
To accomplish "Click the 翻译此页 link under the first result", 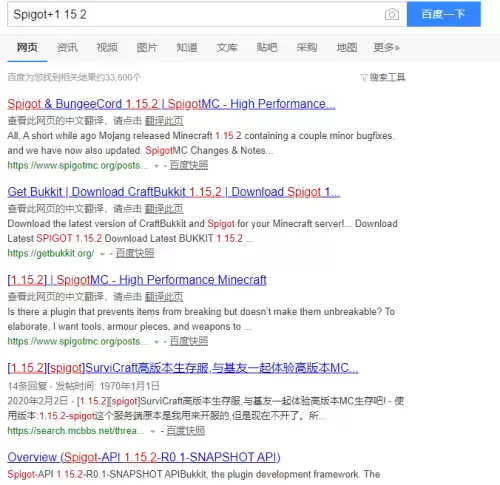I will click(164, 121).
